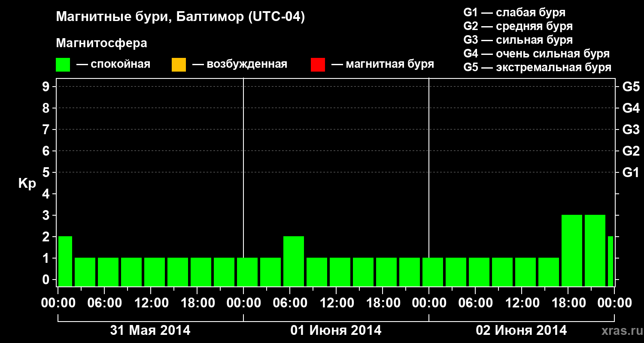Viewport: 644px width, 343px height.
Task: Click the '31 Мая 2014' date label
Action: click(x=150, y=331)
